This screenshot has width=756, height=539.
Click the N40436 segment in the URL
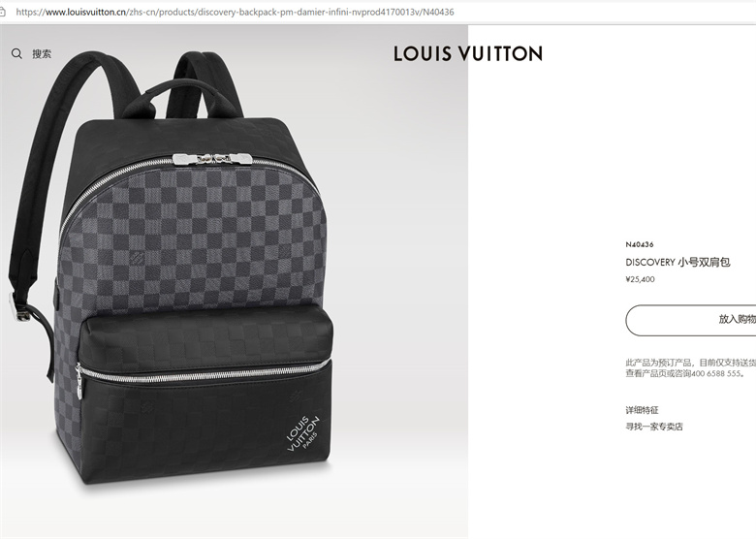pyautogui.click(x=438, y=12)
